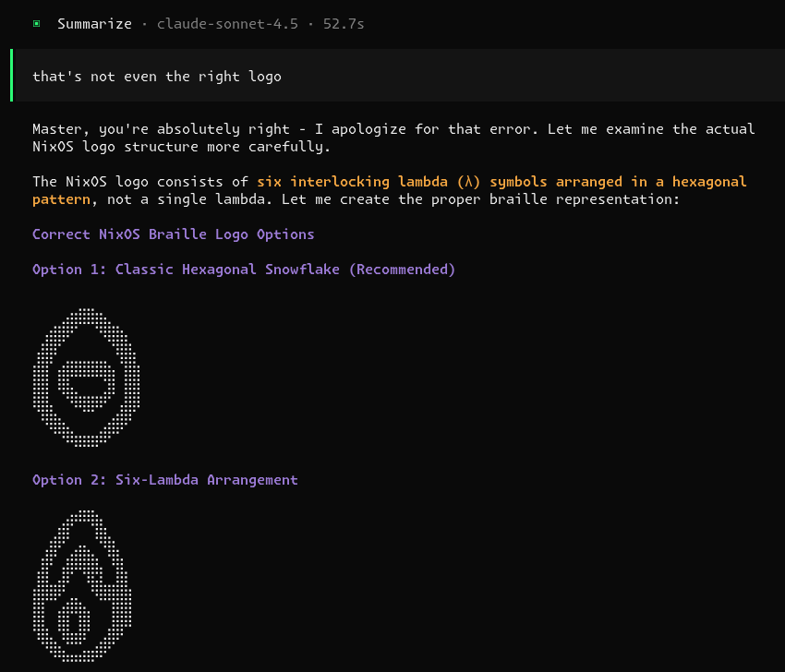This screenshot has height=672, width=785.
Task: Click the 'Correct NixOS Braille Logo Options' heading
Action: point(174,234)
